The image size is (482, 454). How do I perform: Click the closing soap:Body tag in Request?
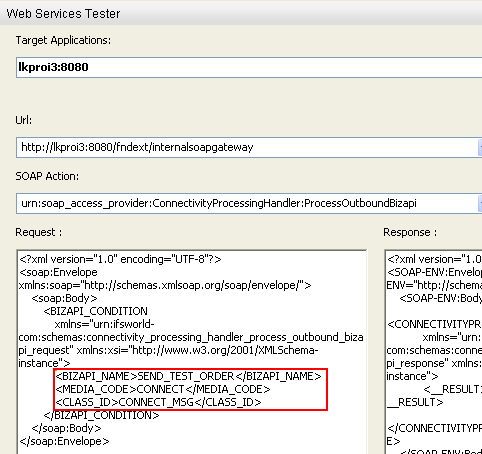point(66,428)
